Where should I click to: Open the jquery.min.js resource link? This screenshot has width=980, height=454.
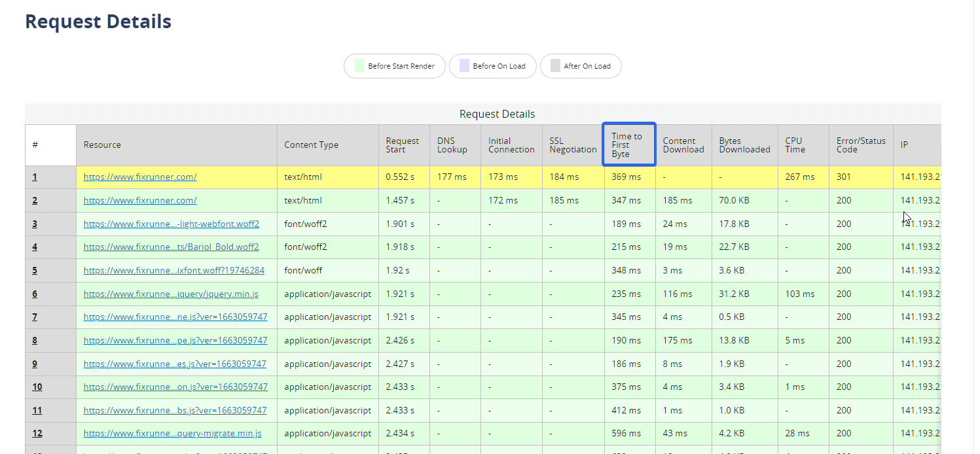click(171, 294)
